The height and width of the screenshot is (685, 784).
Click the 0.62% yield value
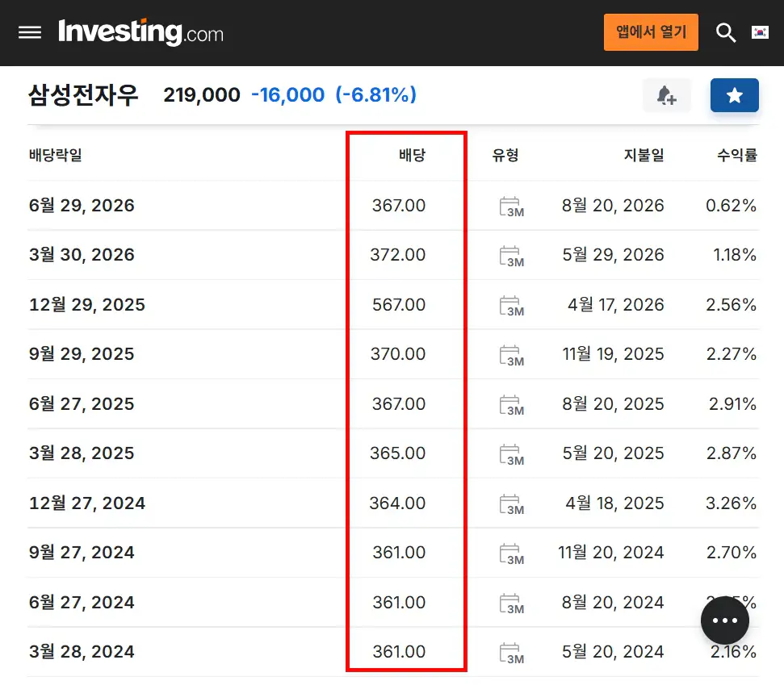pos(731,206)
